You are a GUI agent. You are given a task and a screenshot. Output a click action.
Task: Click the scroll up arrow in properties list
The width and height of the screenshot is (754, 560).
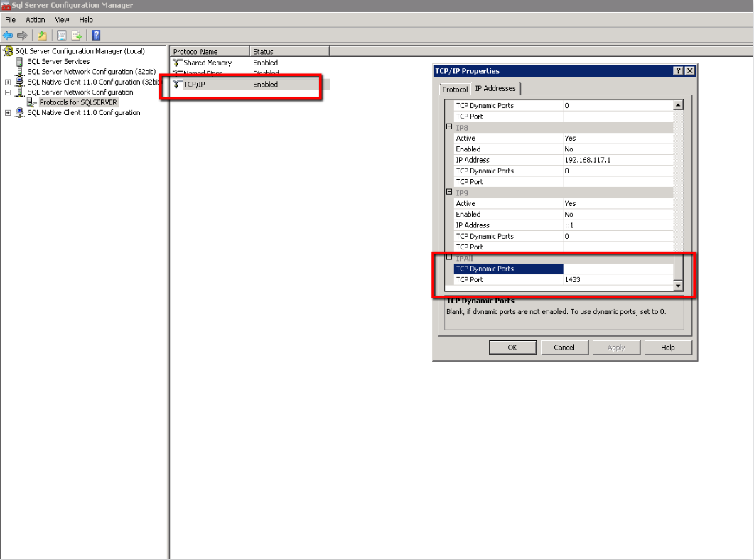point(678,105)
